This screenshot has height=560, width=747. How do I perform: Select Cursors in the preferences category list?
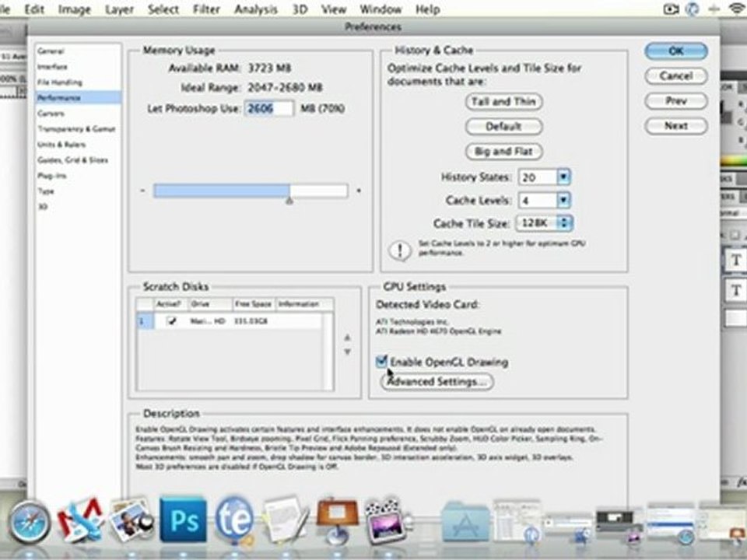click(51, 114)
